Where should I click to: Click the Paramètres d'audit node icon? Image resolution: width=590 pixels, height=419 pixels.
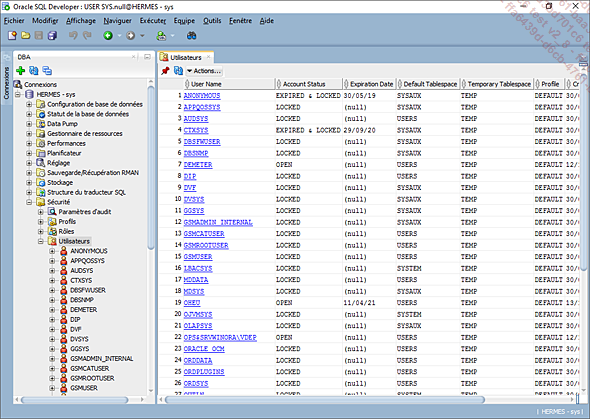click(x=52, y=212)
